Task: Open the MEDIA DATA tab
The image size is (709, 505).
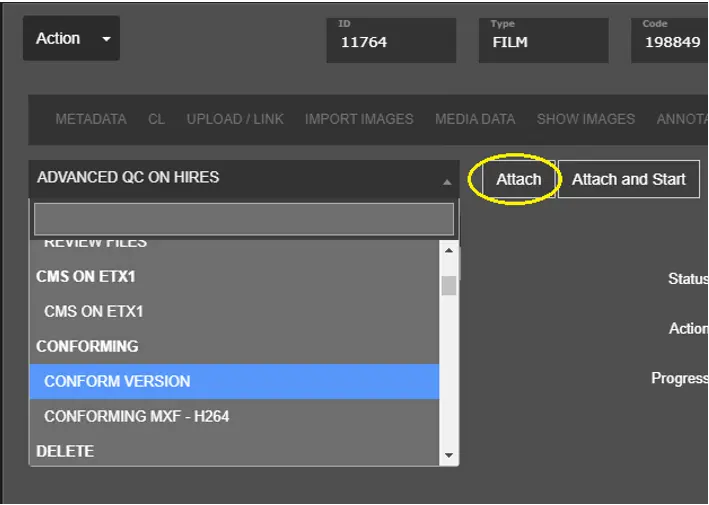Action: point(475,119)
